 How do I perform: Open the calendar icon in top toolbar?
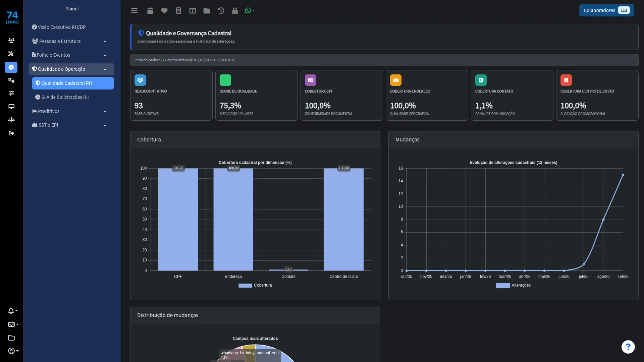point(150,11)
